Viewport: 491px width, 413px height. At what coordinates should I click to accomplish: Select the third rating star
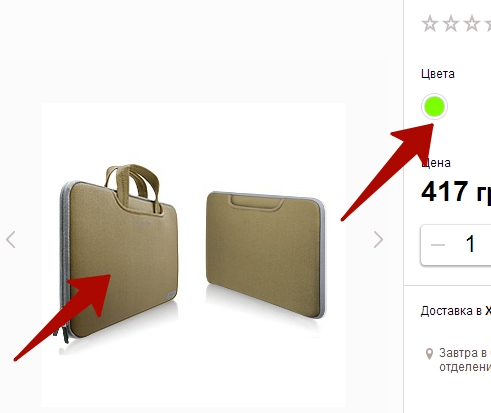[472, 24]
